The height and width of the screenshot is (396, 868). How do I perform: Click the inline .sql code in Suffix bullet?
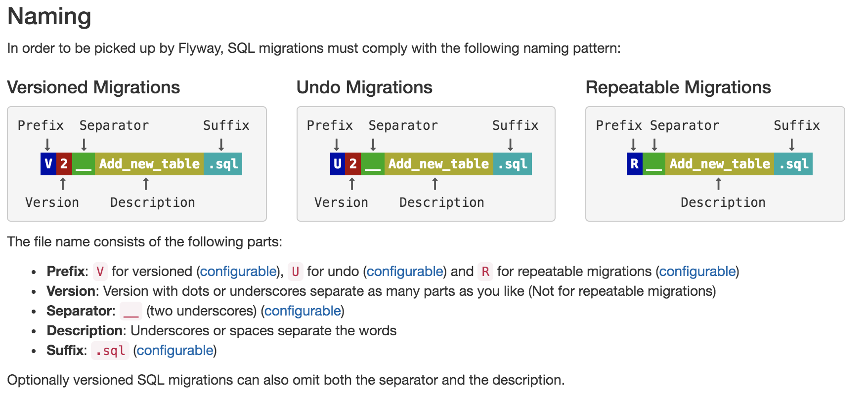click(x=110, y=351)
